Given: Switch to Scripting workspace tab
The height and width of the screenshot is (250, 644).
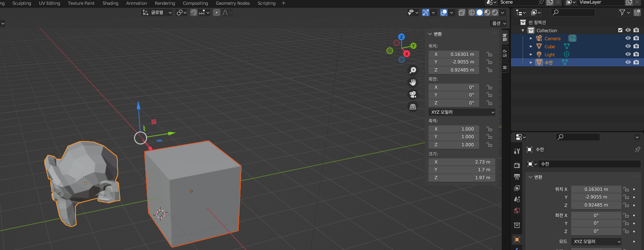Looking at the screenshot, I should 267,3.
